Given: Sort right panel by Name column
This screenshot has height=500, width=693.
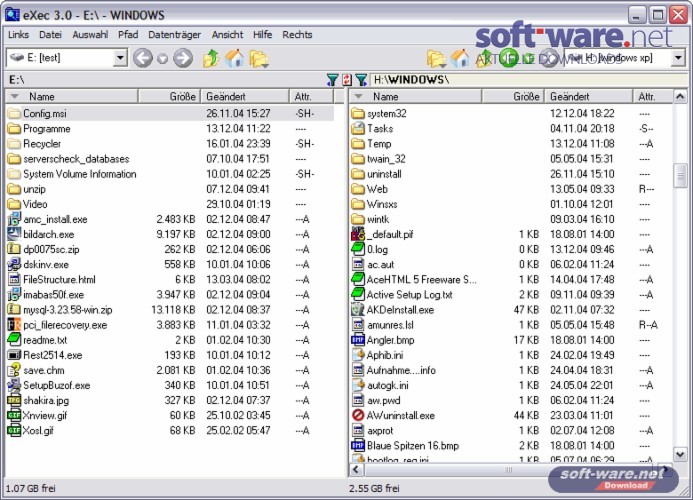Looking at the screenshot, I should click(x=415, y=96).
